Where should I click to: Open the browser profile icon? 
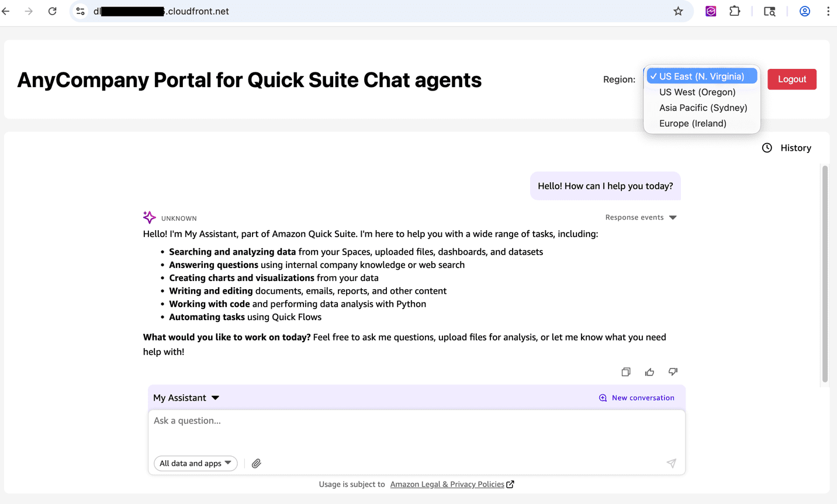tap(805, 11)
